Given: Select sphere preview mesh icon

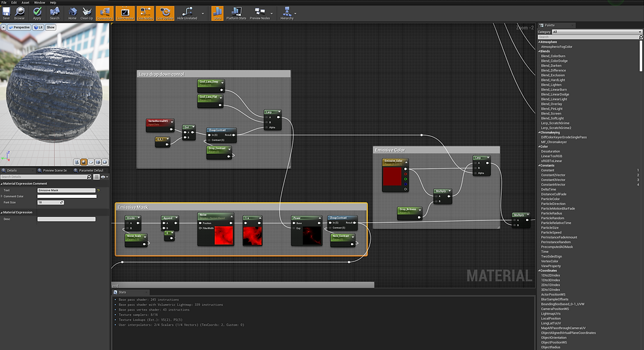Looking at the screenshot, I should coord(84,162).
